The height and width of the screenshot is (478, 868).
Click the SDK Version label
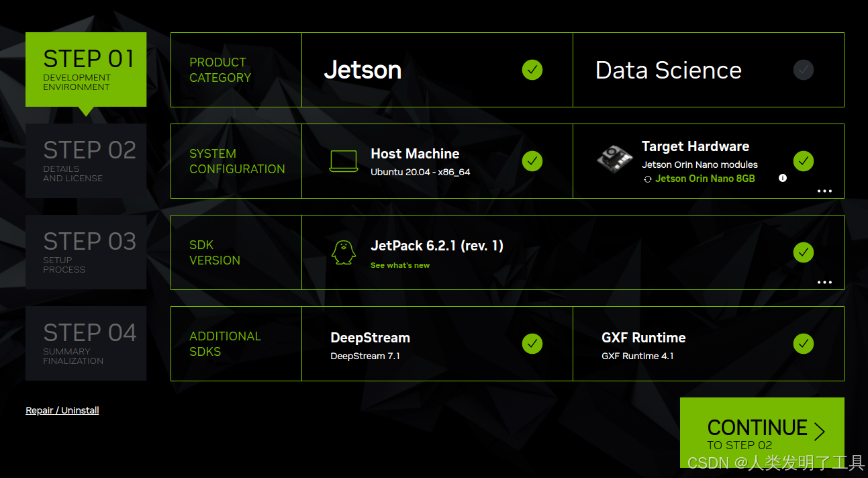pos(215,252)
